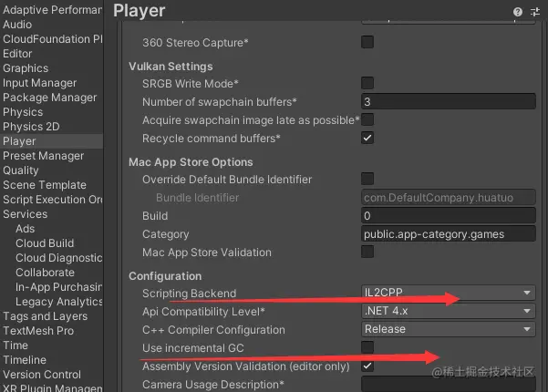Select Adaptive Performance settings category

[x=52, y=10]
